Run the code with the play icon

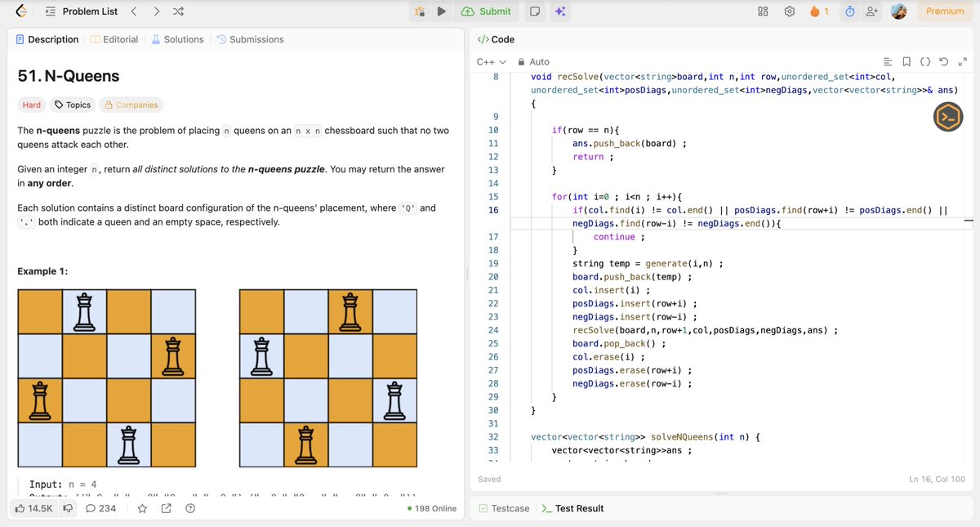point(441,11)
